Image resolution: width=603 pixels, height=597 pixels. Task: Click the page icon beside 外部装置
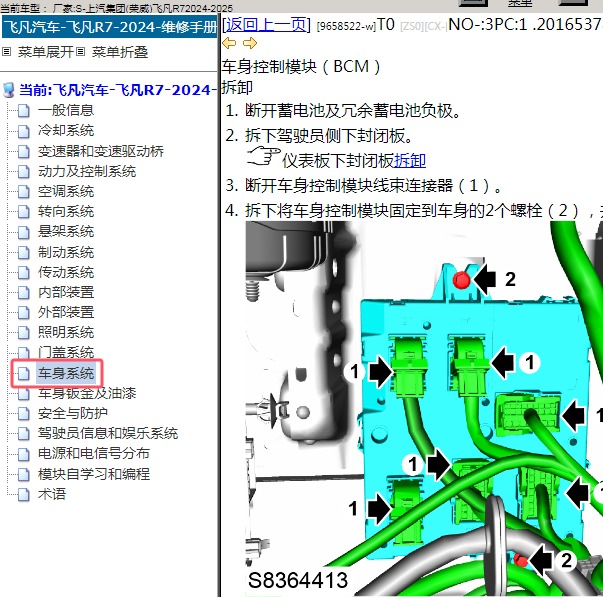pyautogui.click(x=24, y=312)
